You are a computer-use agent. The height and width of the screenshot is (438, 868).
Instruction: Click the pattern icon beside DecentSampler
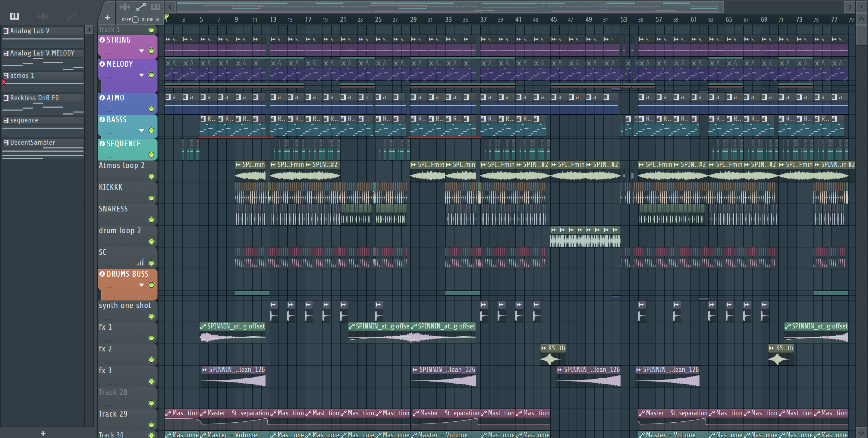coord(6,143)
